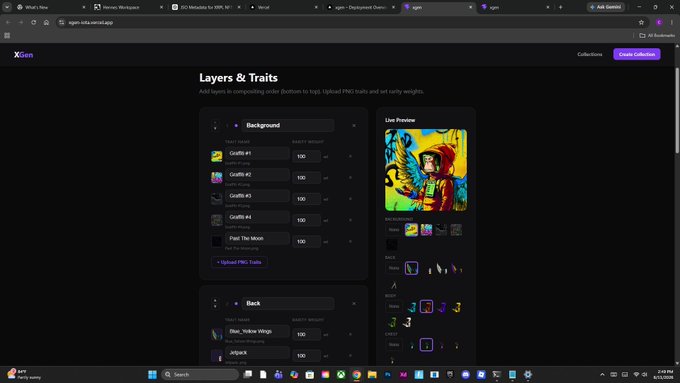680x383 pixels.
Task: Delete the Past The Moon trait row
Action: [x=350, y=241]
